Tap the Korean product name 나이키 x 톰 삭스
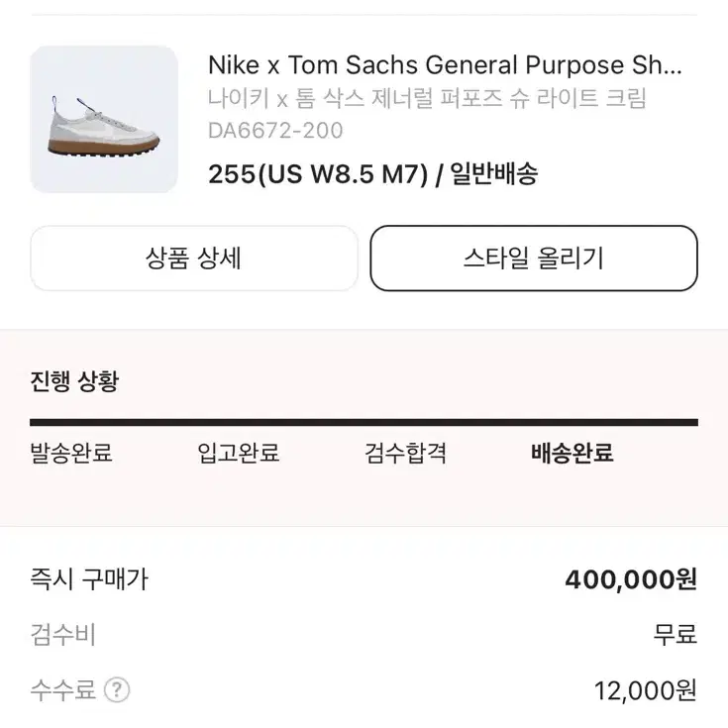The height and width of the screenshot is (728, 728). 427,98
